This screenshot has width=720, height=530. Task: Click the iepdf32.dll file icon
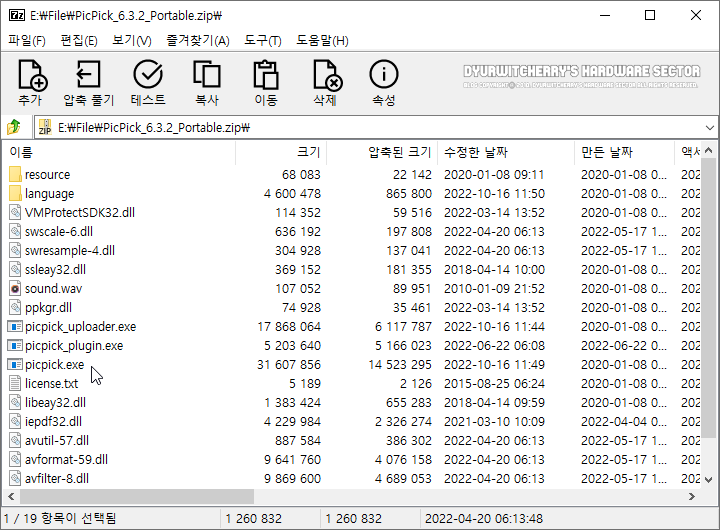tap(15, 422)
